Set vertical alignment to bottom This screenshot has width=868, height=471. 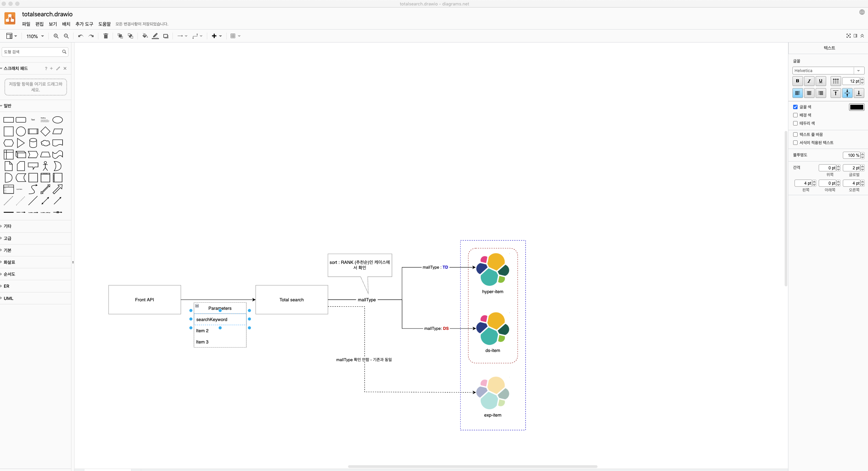pos(859,93)
